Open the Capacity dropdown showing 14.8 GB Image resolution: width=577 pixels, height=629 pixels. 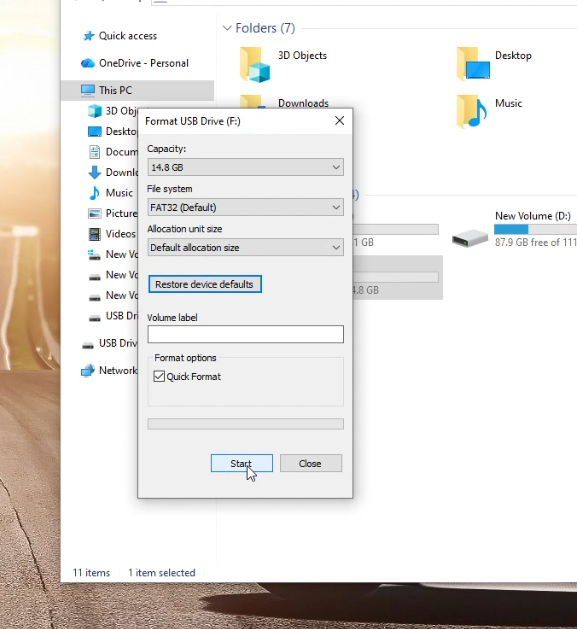246,167
